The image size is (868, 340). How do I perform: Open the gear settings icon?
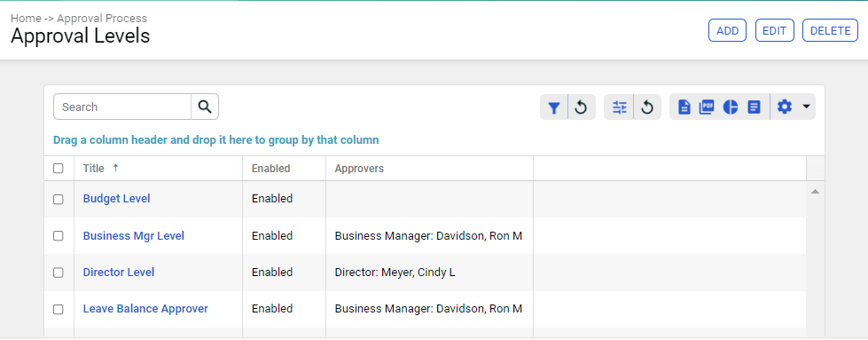tap(785, 107)
